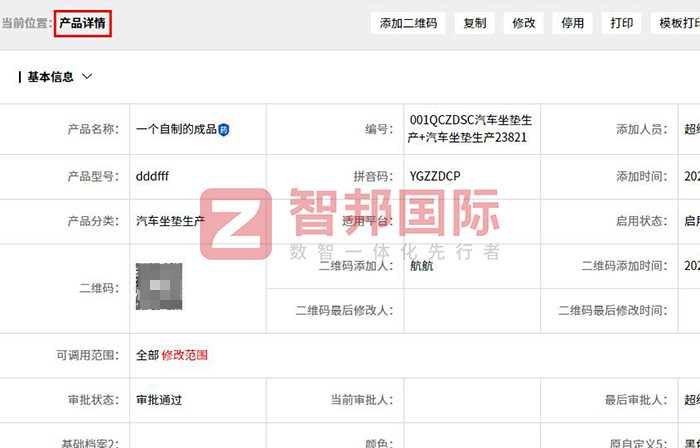
Task: Click the 二维码添加时间 label
Action: pos(624,266)
